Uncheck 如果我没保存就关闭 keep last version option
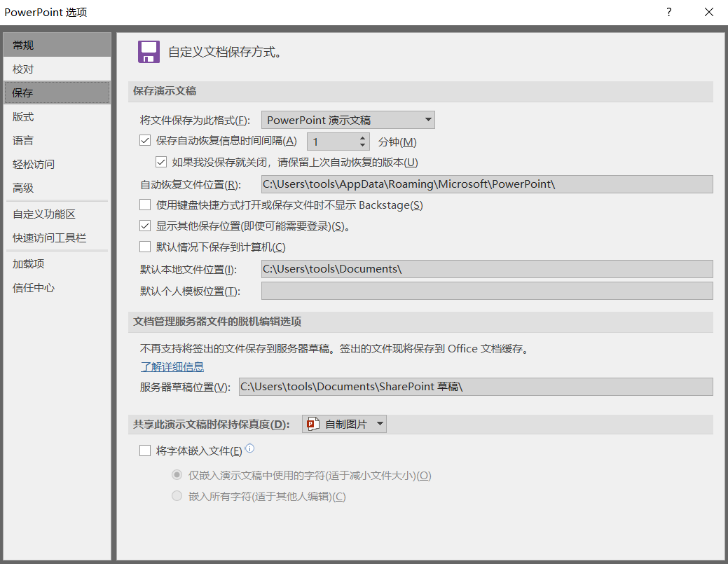 [161, 162]
